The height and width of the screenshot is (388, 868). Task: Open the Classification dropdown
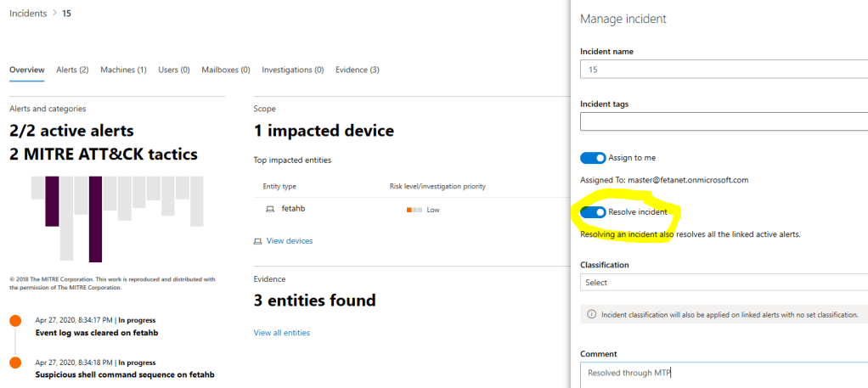click(x=724, y=283)
